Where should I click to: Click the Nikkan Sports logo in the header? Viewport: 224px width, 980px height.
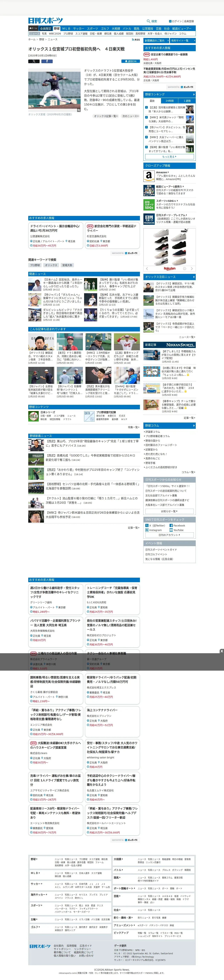click(x=45, y=21)
